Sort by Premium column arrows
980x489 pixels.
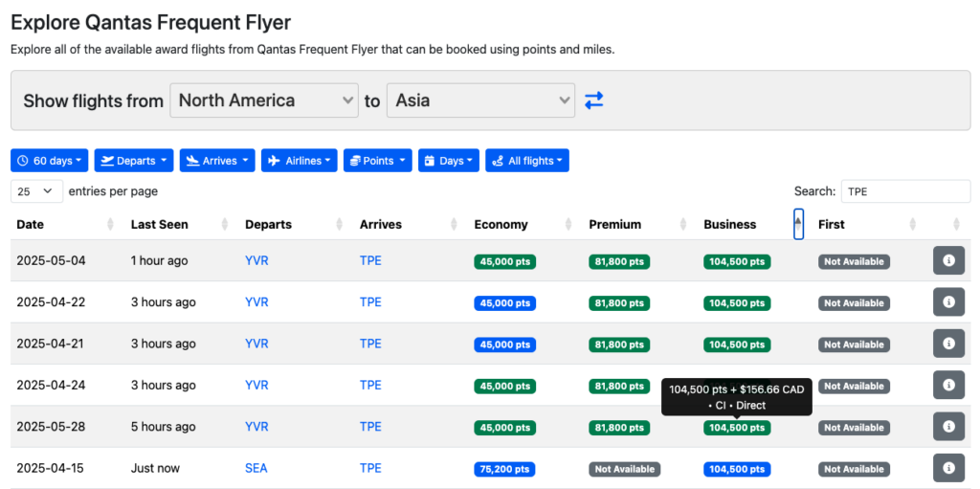[x=683, y=224]
